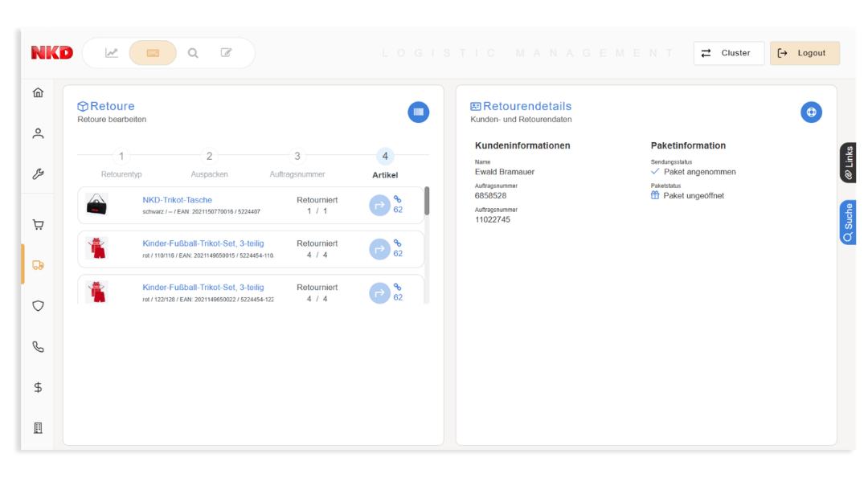Image resolution: width=868 pixels, height=482 pixels.
Task: Open the wrench tools sidebar icon
Action: click(x=38, y=174)
